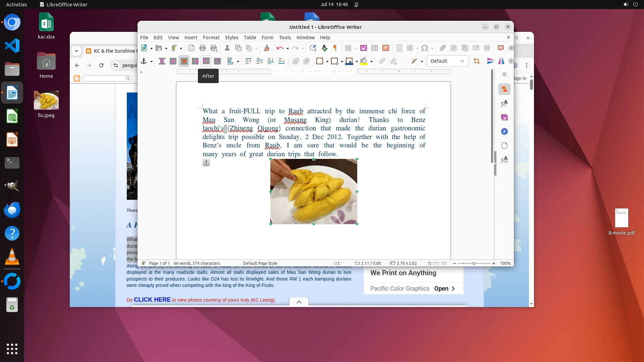Screen dimensions: 644x362
Task: Open the Styles menu
Action: tap(231, 38)
